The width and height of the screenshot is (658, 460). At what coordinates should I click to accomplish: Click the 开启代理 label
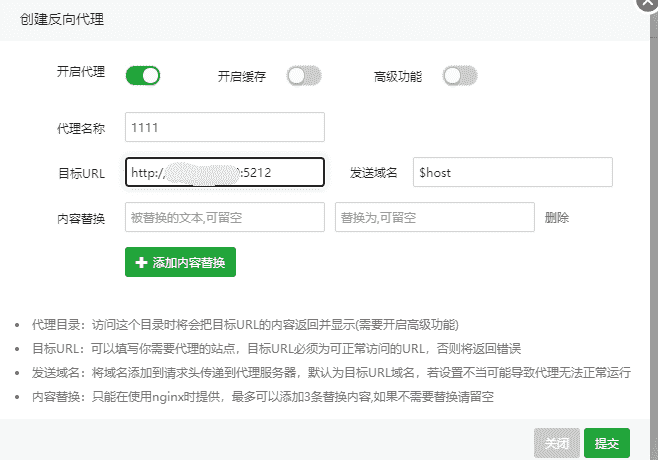pyautogui.click(x=81, y=72)
